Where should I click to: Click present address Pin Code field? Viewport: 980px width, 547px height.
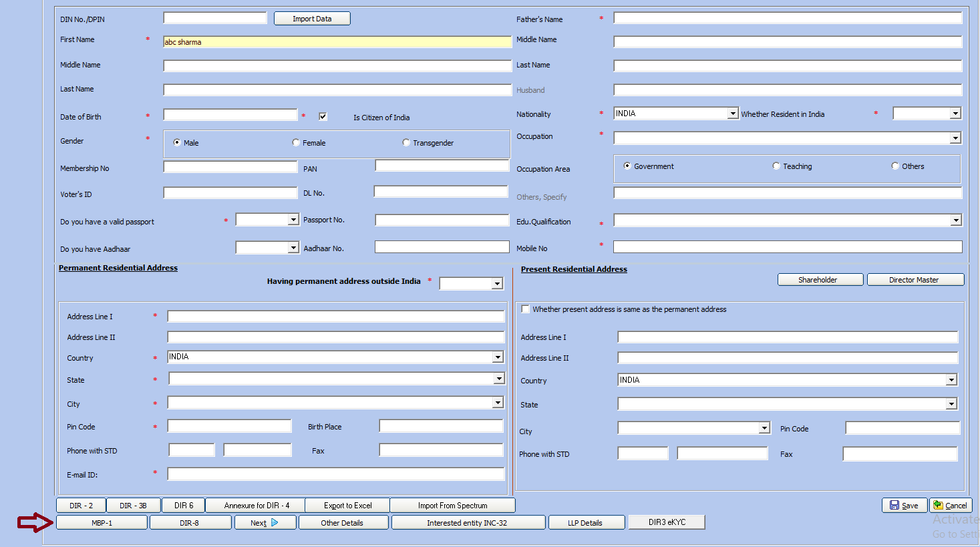pos(903,428)
